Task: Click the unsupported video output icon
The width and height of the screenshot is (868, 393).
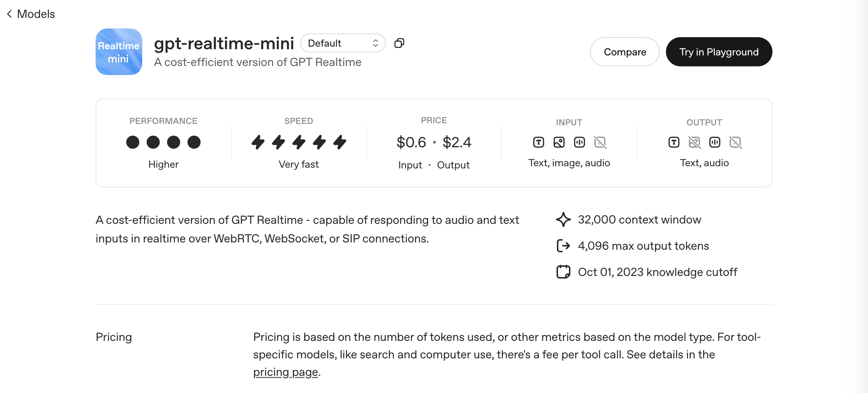Action: coord(735,142)
